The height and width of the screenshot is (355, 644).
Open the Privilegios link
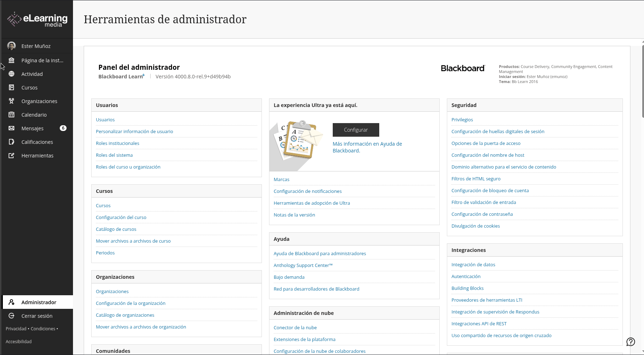462,120
